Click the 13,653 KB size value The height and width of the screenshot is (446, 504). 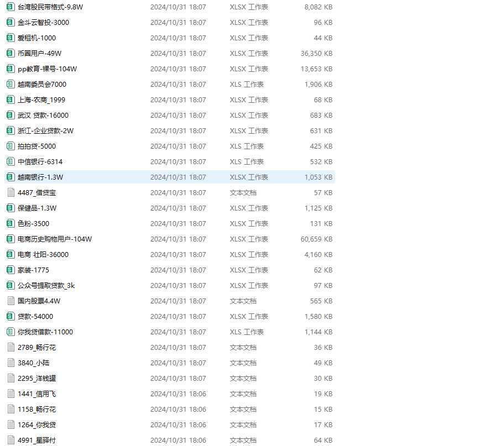pyautogui.click(x=316, y=69)
